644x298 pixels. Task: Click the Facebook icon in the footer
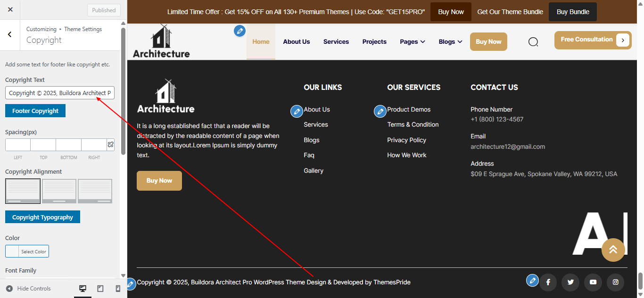click(x=548, y=282)
